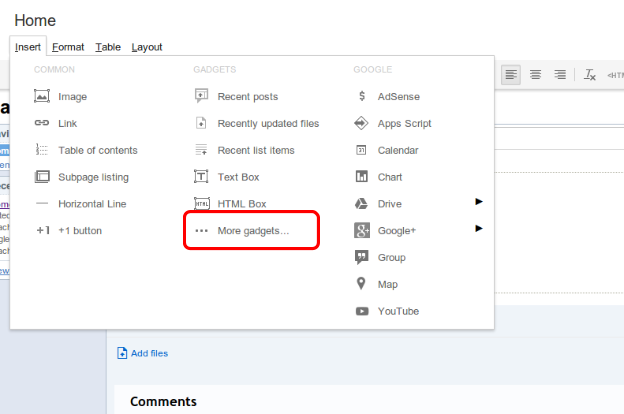Toggle left text alignment in toolbar
The width and height of the screenshot is (624, 414).
511,75
